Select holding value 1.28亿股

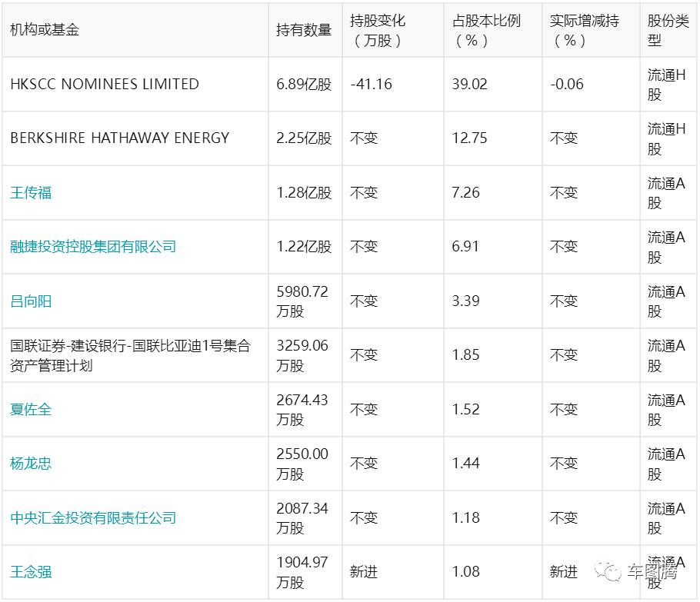tap(304, 193)
